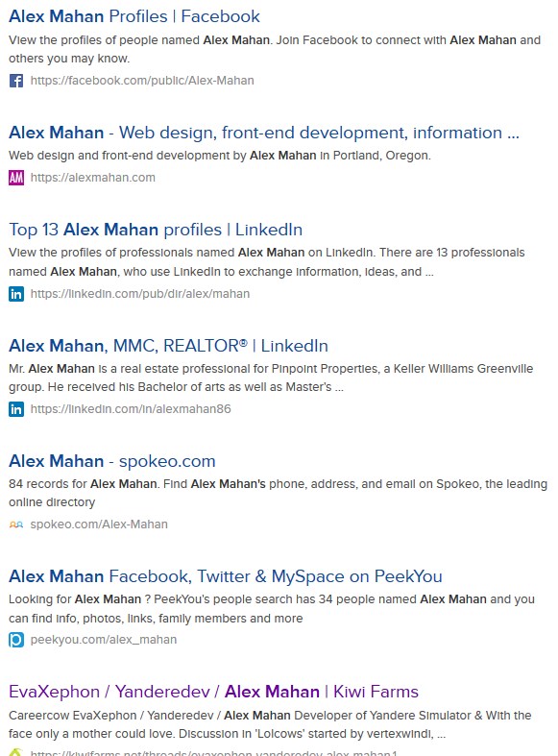Click the purple AM favicon for alexmahan.com
The image size is (558, 756).
(x=16, y=178)
